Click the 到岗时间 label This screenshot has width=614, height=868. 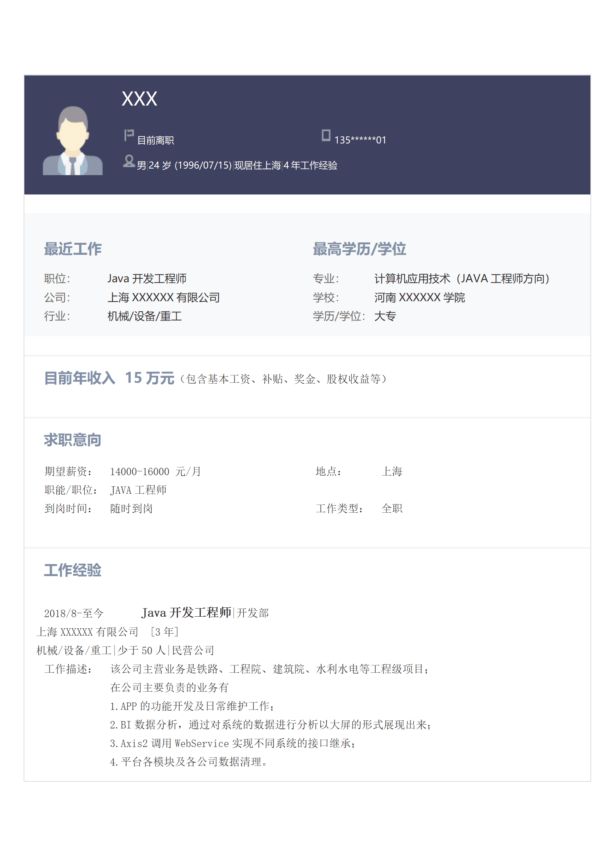[x=68, y=509]
